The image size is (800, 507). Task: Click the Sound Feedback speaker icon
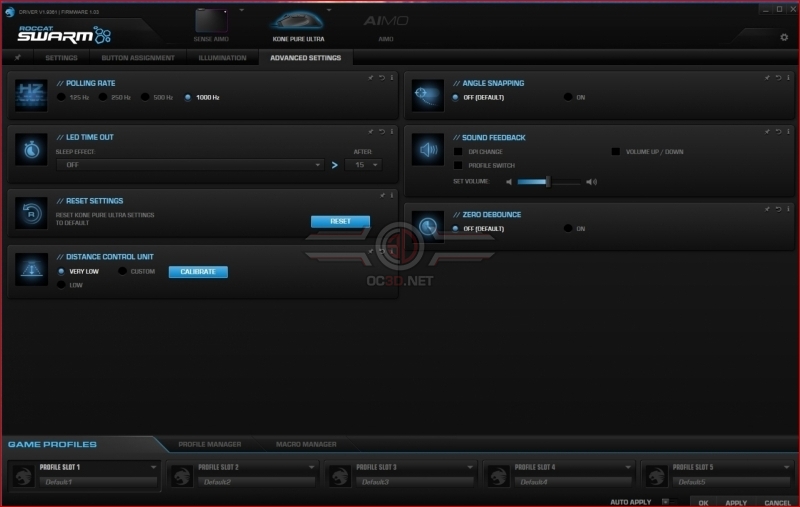click(428, 149)
